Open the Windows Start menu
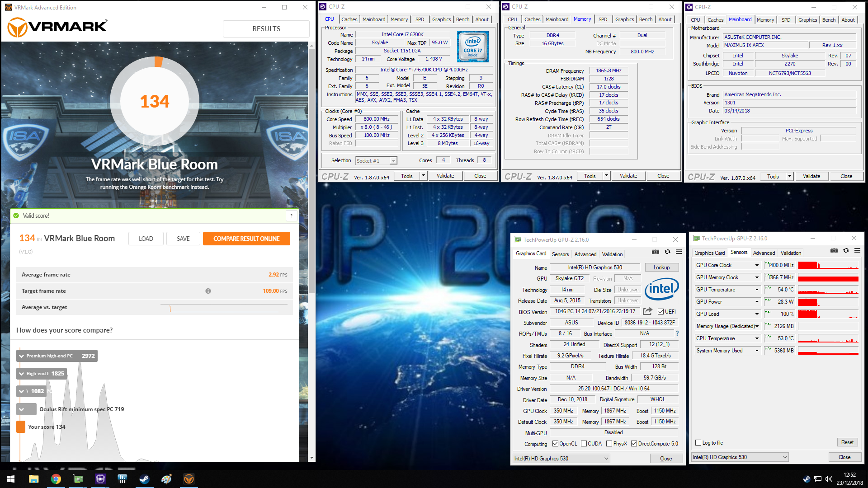Screen dimensions: 868x488 pyautogui.click(x=11, y=479)
